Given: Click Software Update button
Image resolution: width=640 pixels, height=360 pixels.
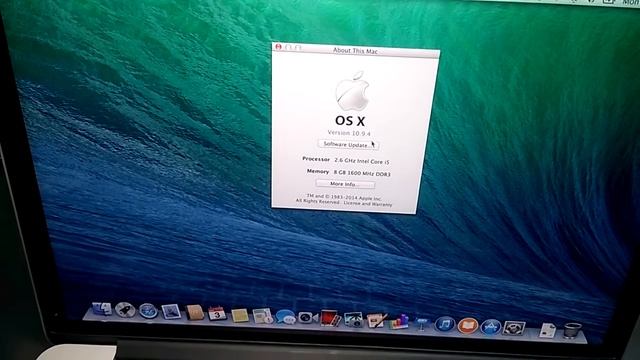Looking at the screenshot, I should pos(348,144).
